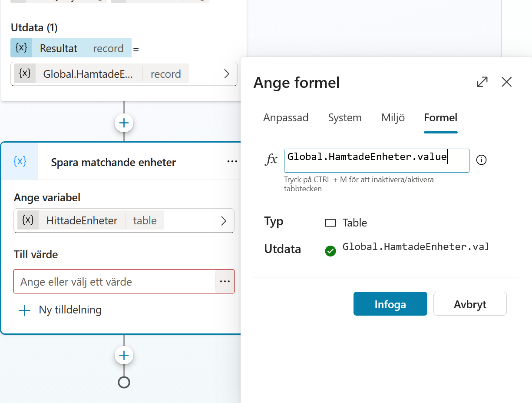Click the Table type rectangle icon
Image resolution: width=532 pixels, height=403 pixels.
(x=330, y=223)
